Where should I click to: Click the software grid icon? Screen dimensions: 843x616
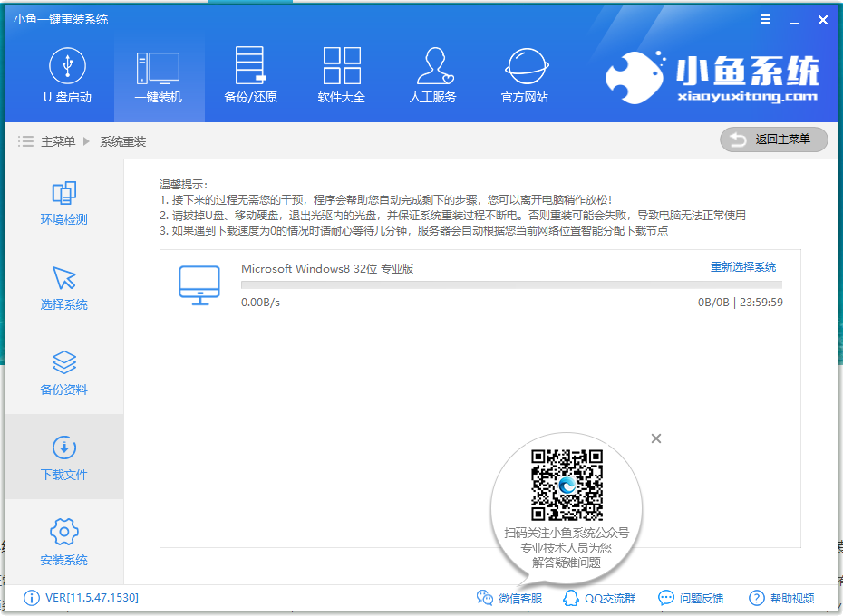[342, 65]
